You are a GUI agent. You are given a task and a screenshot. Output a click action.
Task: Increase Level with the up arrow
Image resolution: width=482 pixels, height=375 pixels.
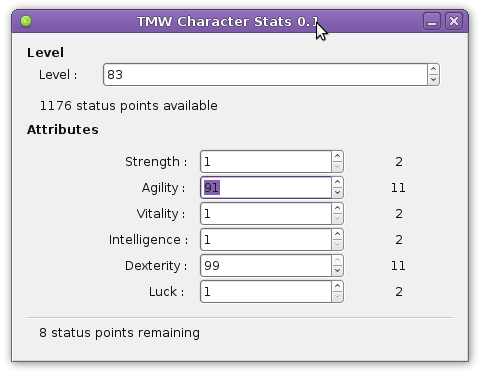[433, 69]
